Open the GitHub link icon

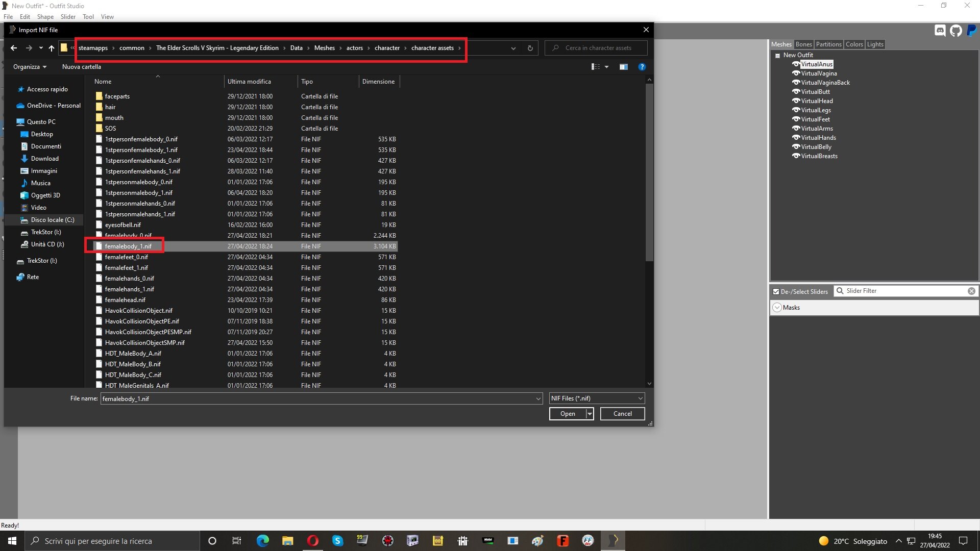tap(956, 31)
